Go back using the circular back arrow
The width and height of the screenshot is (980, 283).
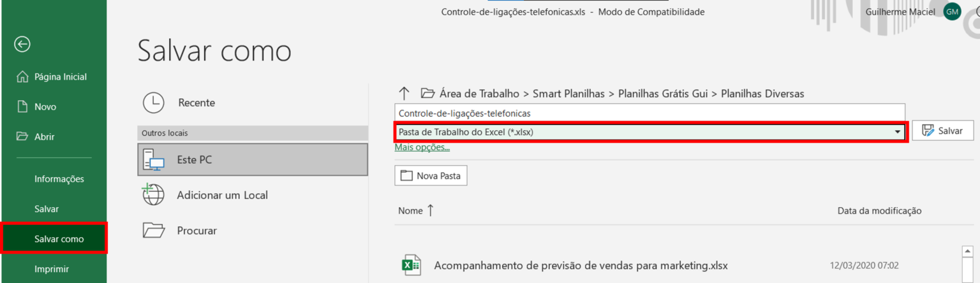[22, 44]
